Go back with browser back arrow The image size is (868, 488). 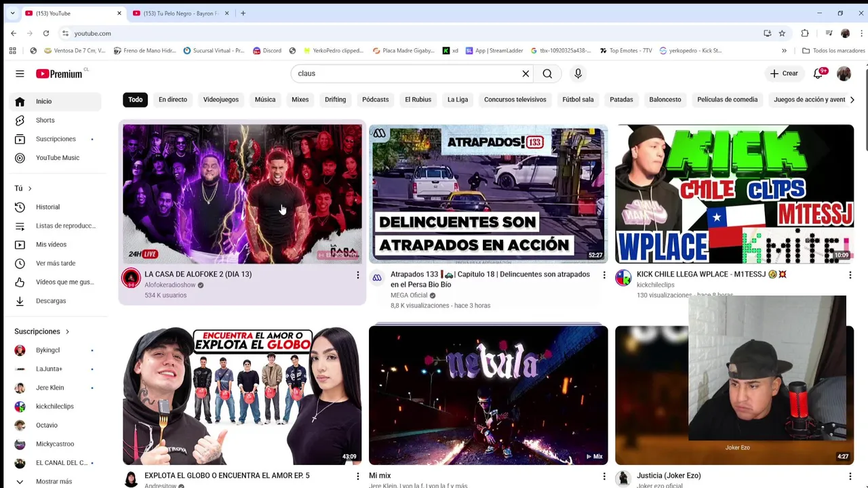(x=14, y=33)
